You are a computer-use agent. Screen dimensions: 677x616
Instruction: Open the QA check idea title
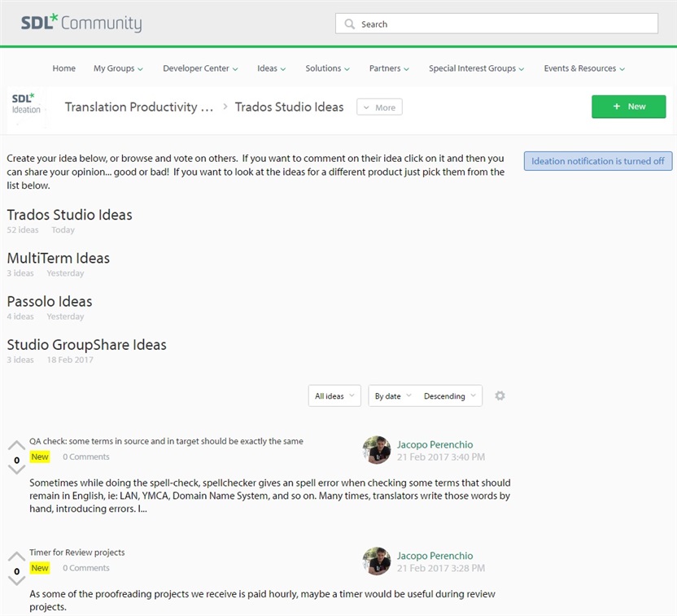pos(166,441)
